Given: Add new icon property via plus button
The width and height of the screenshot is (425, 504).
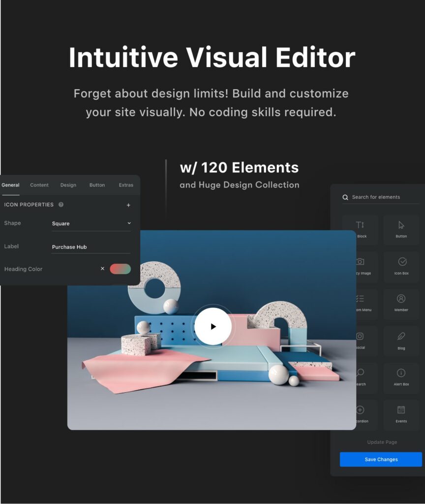Looking at the screenshot, I should [128, 205].
